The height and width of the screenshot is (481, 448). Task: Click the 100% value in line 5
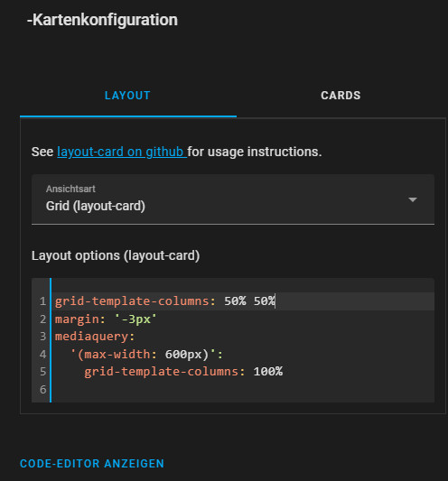pyautogui.click(x=268, y=372)
